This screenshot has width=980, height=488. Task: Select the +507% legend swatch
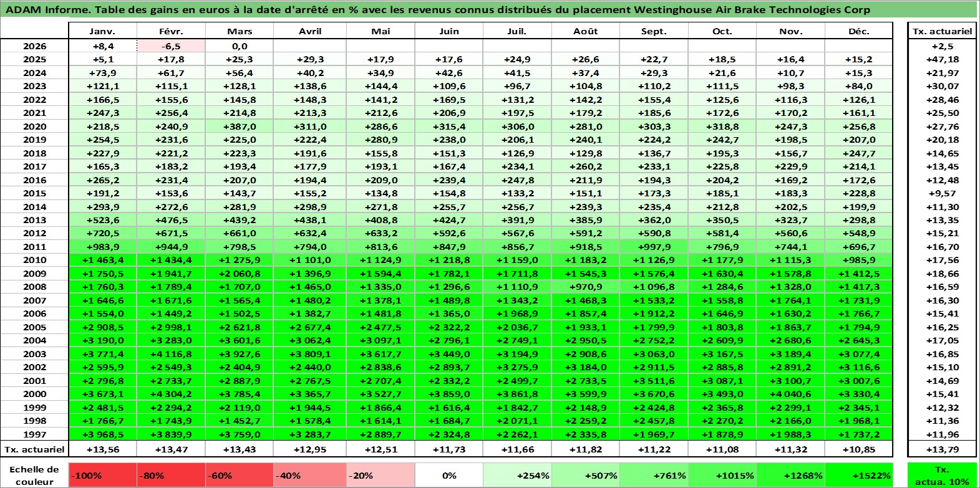(585, 475)
